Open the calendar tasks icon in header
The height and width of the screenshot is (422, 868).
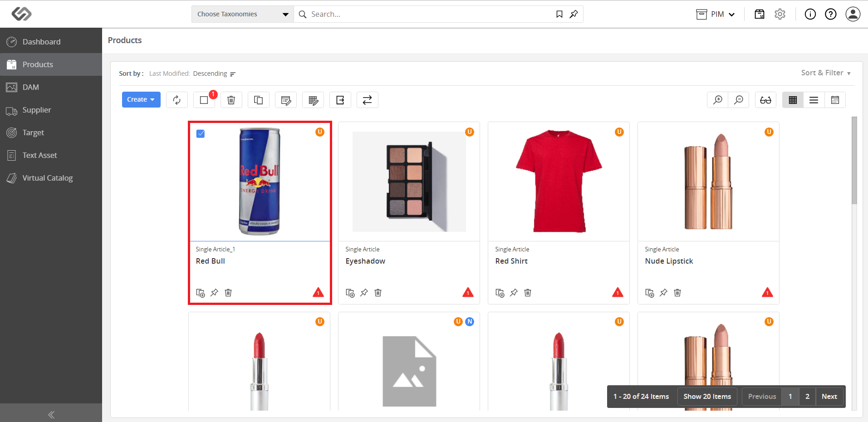pos(760,14)
